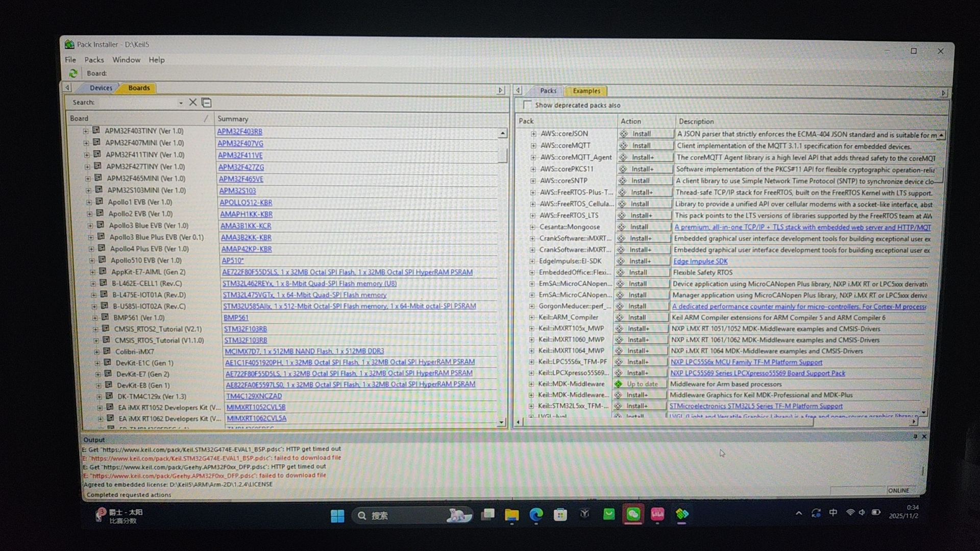Expand the Keil::ARM_Compiler pack node
The image size is (980, 551).
tap(531, 317)
